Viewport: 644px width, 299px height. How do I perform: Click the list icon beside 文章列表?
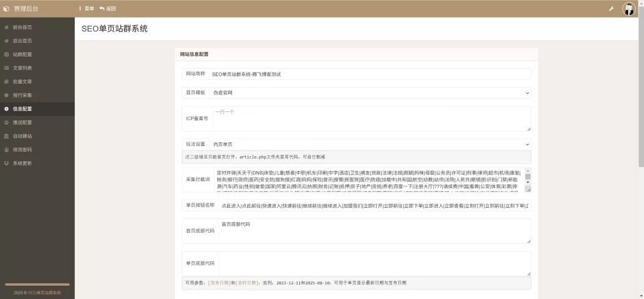click(6, 68)
